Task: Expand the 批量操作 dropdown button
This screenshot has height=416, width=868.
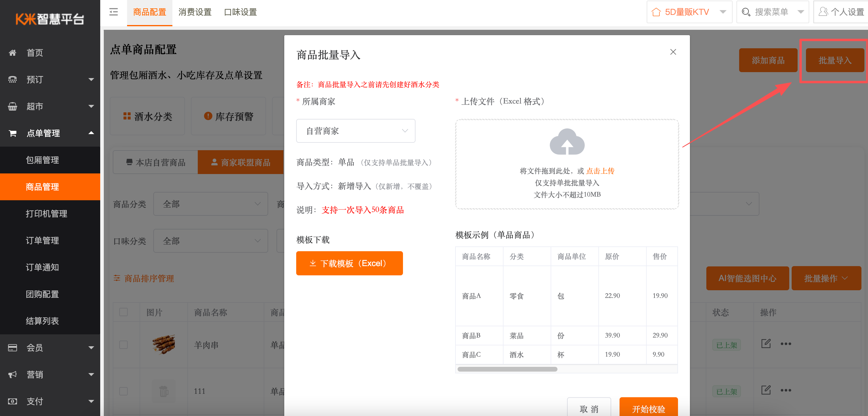Action: click(826, 278)
